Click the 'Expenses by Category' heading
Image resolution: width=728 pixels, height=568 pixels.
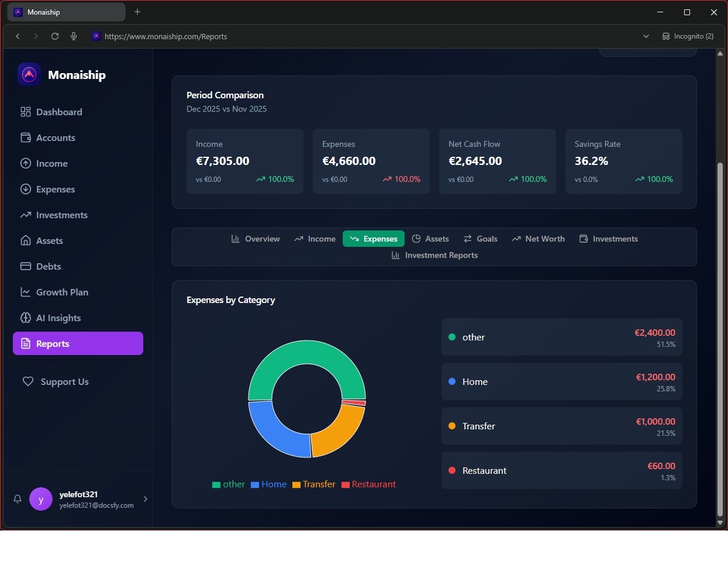[230, 300]
